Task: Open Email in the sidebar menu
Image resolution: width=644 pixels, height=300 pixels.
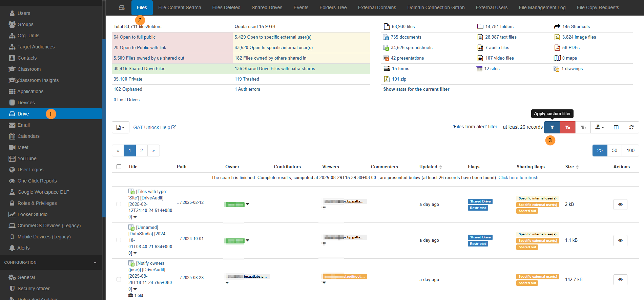Action: [x=23, y=125]
